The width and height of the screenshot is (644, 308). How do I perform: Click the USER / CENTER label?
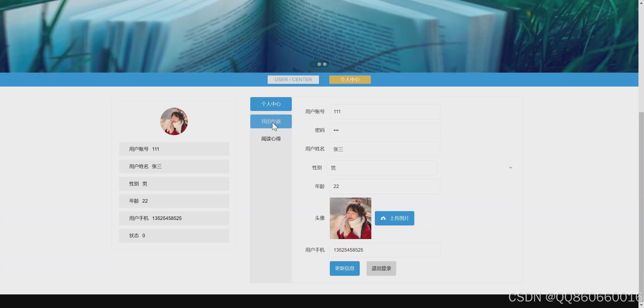point(293,80)
